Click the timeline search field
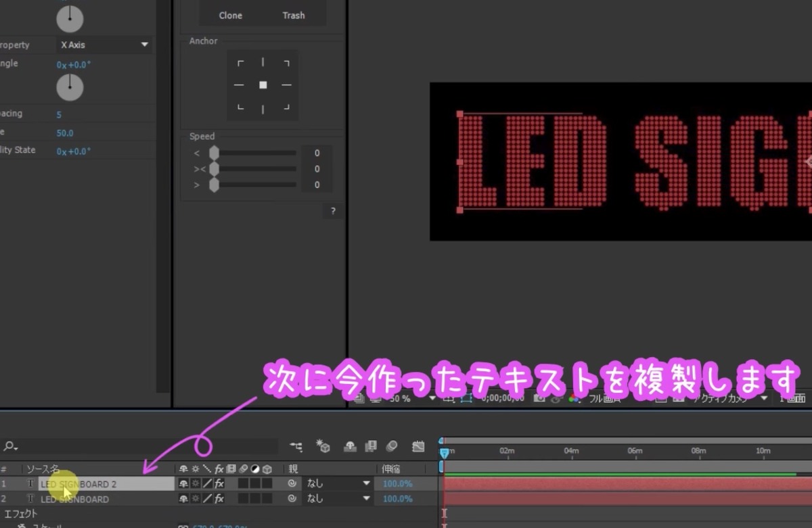This screenshot has width=812, height=528. (135, 446)
